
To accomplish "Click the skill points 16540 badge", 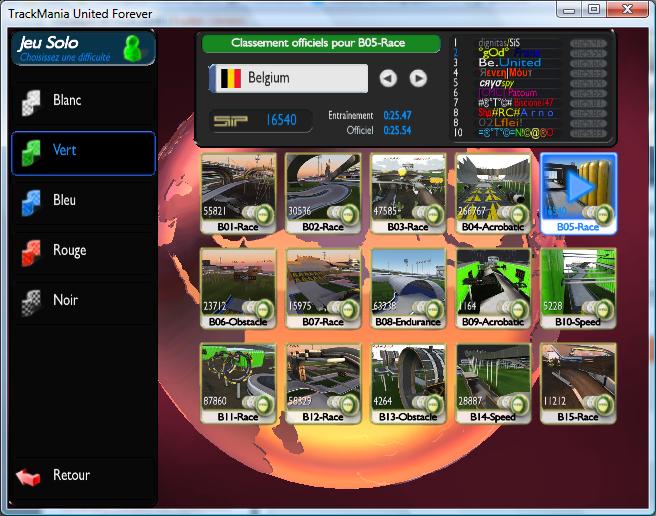I will [x=256, y=120].
